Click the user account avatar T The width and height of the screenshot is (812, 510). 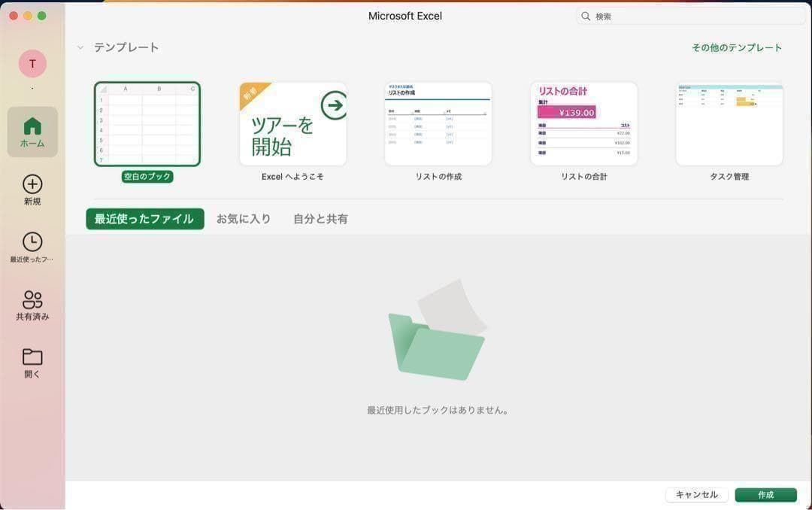point(32,64)
